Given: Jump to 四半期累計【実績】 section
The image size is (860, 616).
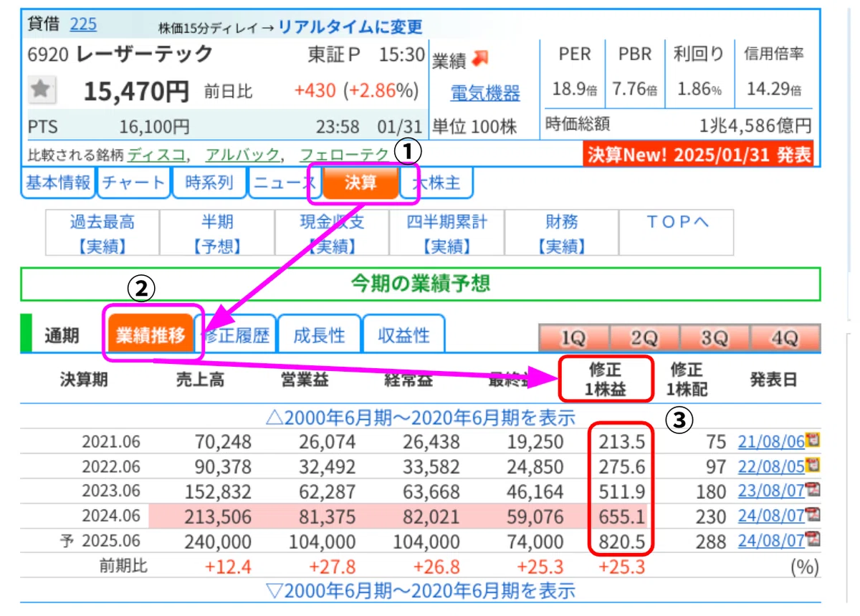Looking at the screenshot, I should tap(447, 233).
